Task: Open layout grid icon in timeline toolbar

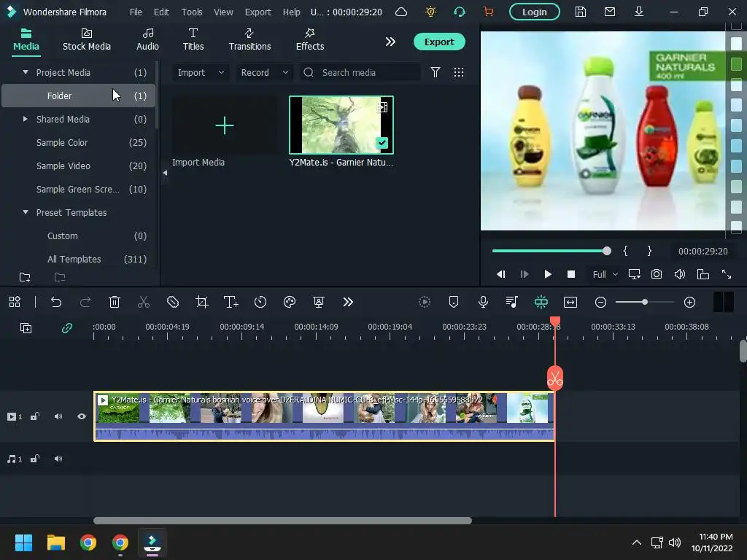Action: coord(15,302)
